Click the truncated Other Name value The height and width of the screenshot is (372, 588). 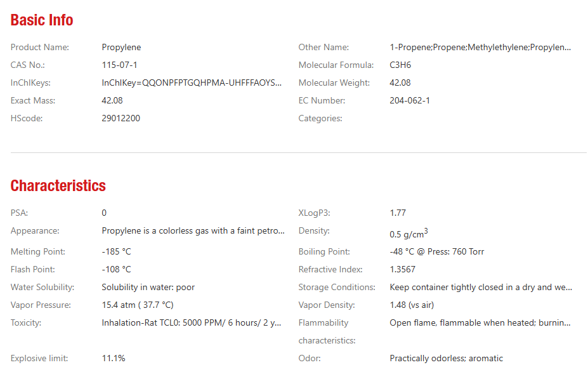480,48
